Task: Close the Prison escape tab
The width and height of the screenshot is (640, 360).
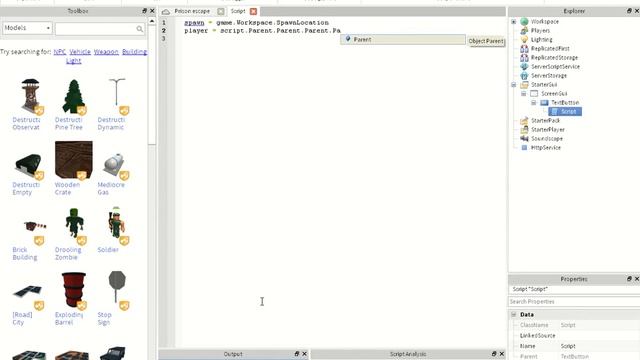Action: click(x=221, y=11)
